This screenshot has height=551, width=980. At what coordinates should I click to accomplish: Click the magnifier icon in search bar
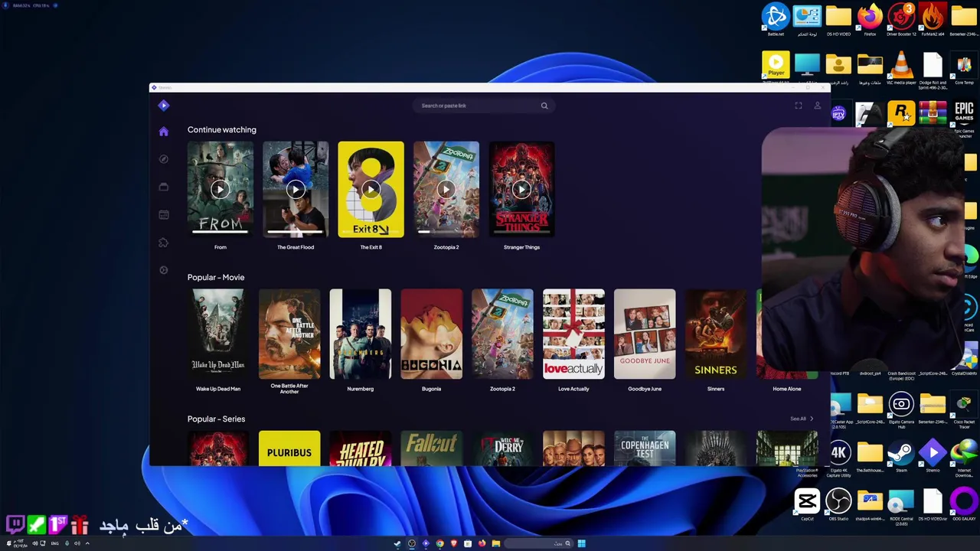coord(544,106)
